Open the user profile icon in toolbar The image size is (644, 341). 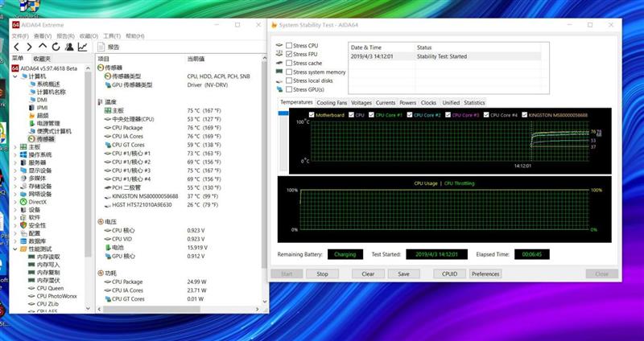[69, 47]
